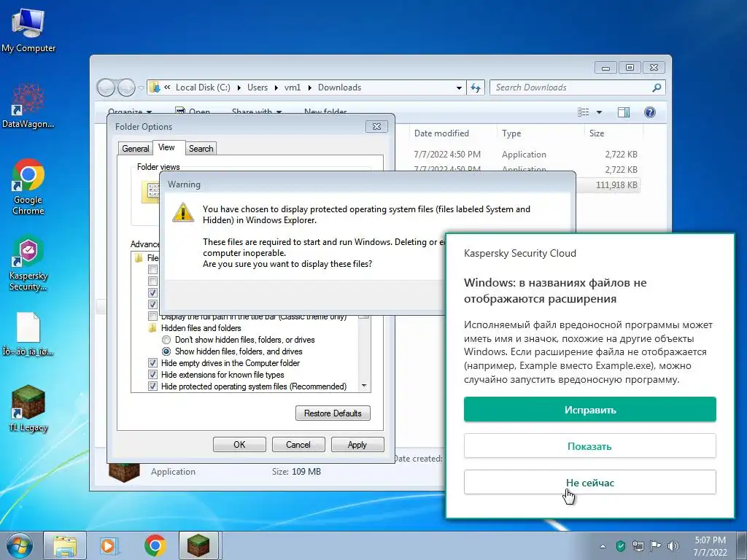This screenshot has height=560, width=747.
Task: Click the Показать button in Kaspersky popup
Action: pyautogui.click(x=589, y=446)
